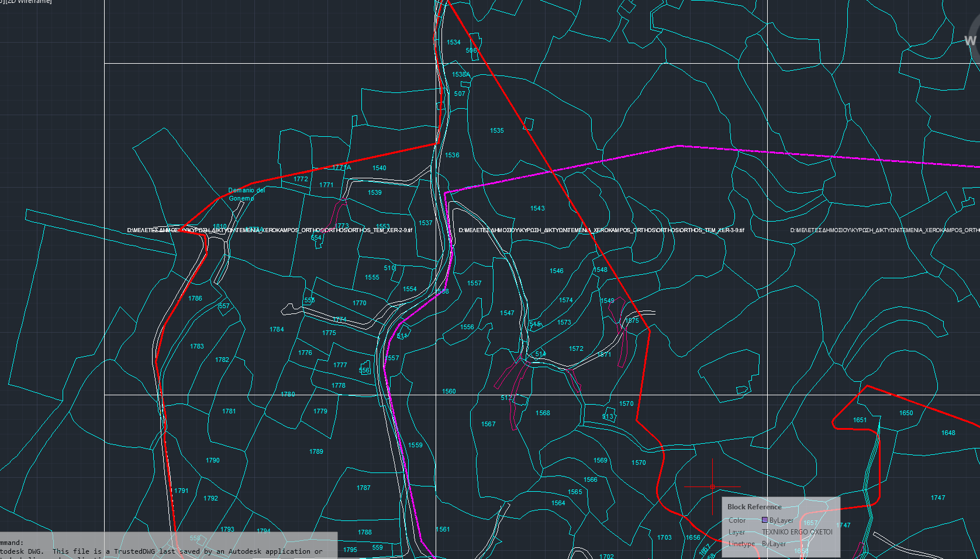980x559 pixels.
Task: Click parcel label 1567
Action: click(488, 425)
